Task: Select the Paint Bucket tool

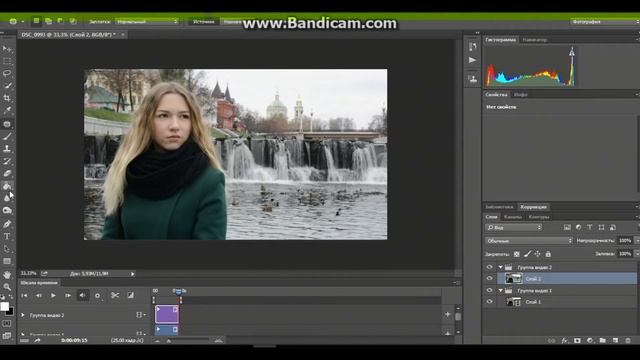Action: tap(7, 186)
